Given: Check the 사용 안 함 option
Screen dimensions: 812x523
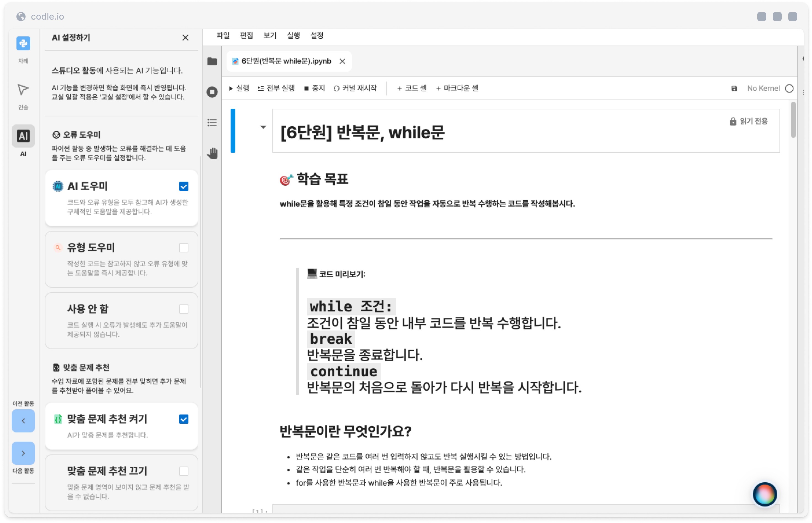Looking at the screenshot, I should click(184, 309).
